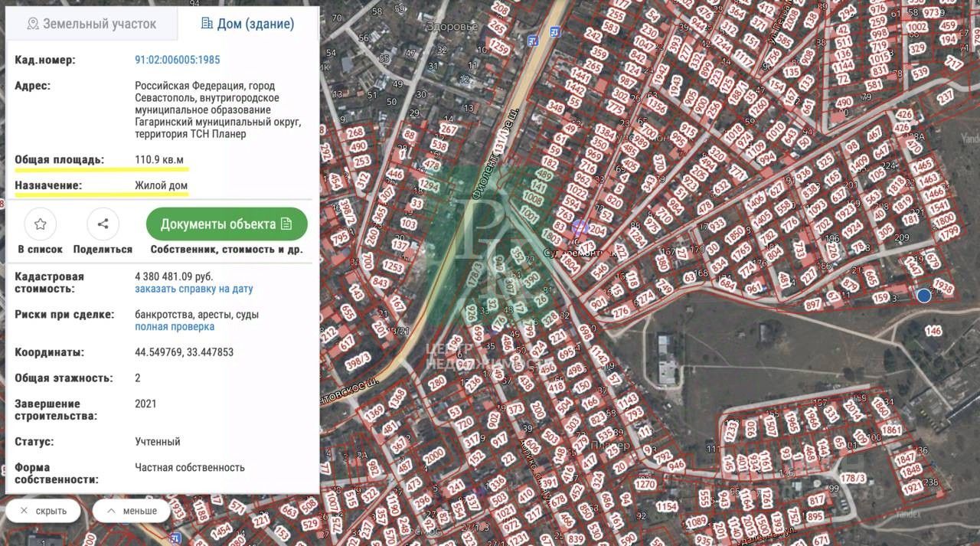Click map parcel labeled 1270
980x546 pixels.
pyautogui.click(x=645, y=484)
